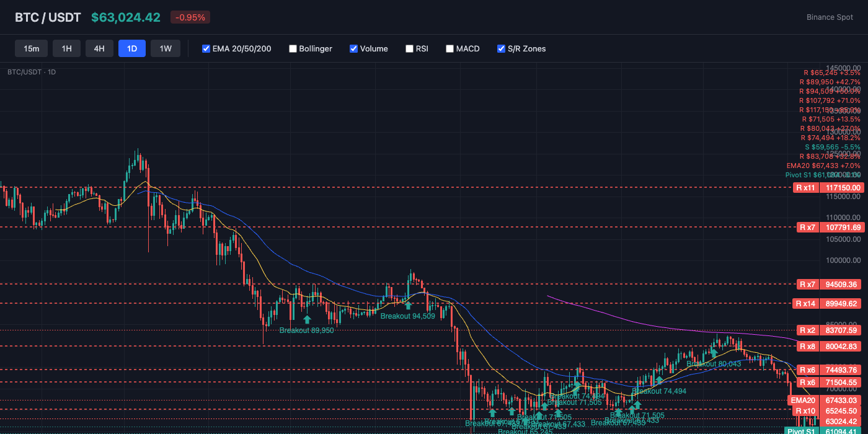Screen dimensions: 868x434
Task: Enable the Bollinger checkbox
Action: [293, 48]
